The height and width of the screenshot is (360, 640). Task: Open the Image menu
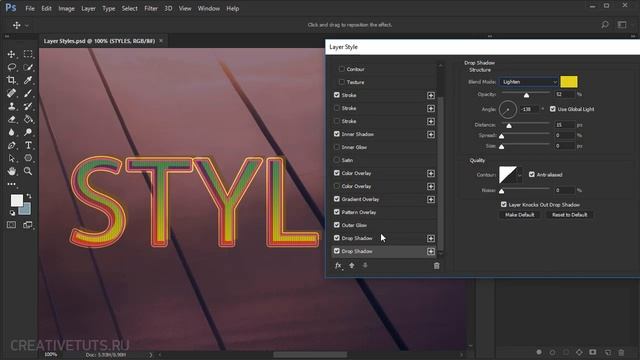[66, 8]
